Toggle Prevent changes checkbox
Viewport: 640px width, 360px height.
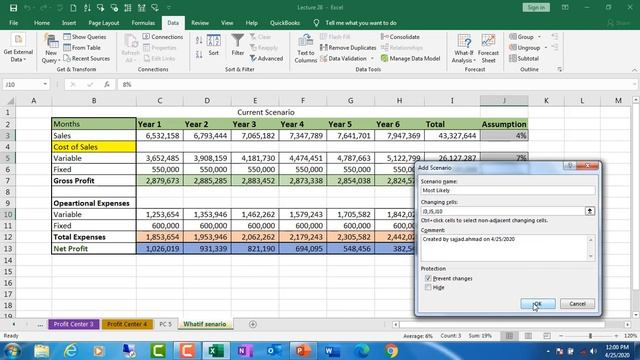[x=428, y=278]
